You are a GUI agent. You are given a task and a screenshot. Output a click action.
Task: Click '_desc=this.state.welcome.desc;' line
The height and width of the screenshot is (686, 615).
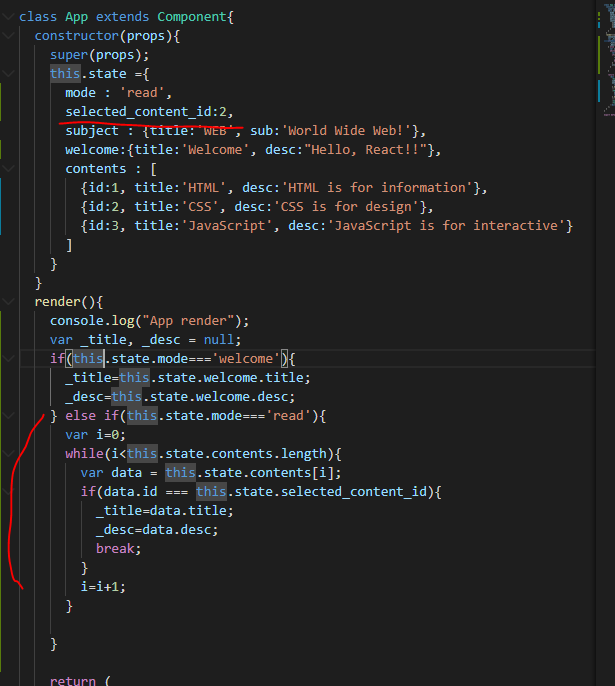[x=180, y=396]
